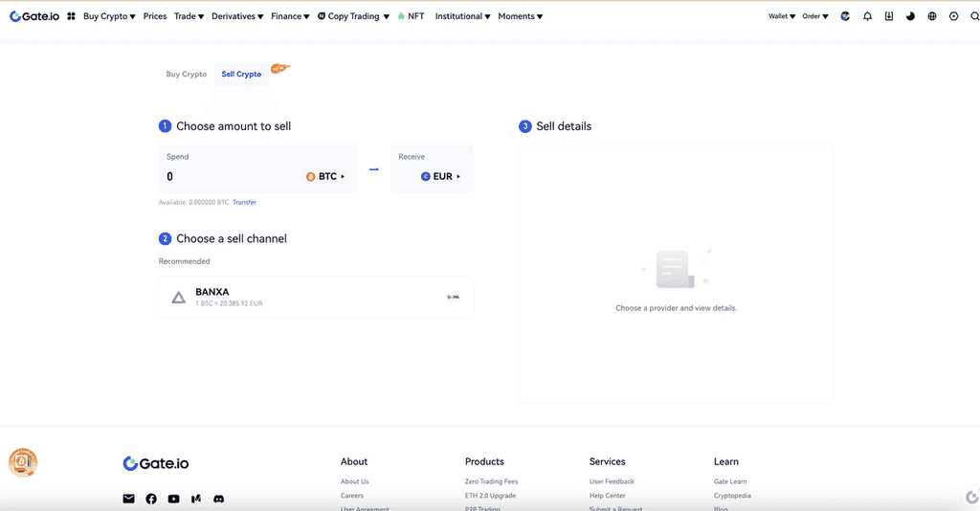Open the Prices menu item
This screenshot has height=511, width=980.
pos(155,16)
